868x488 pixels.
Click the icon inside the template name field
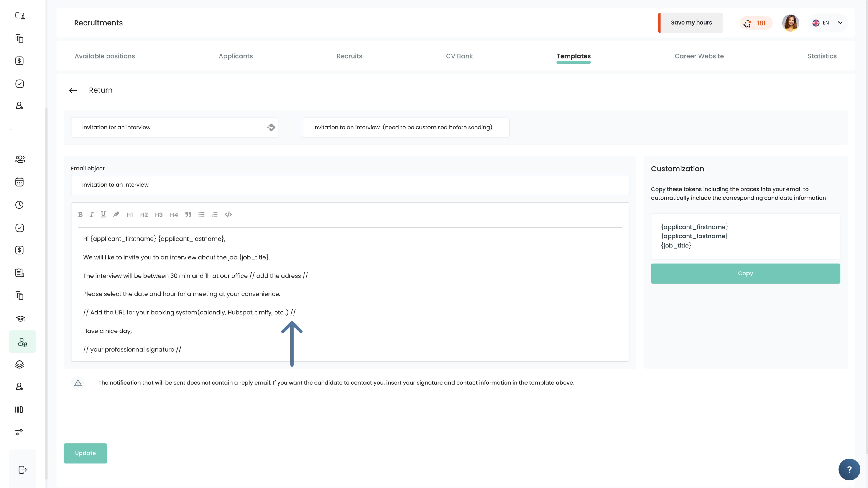click(271, 127)
